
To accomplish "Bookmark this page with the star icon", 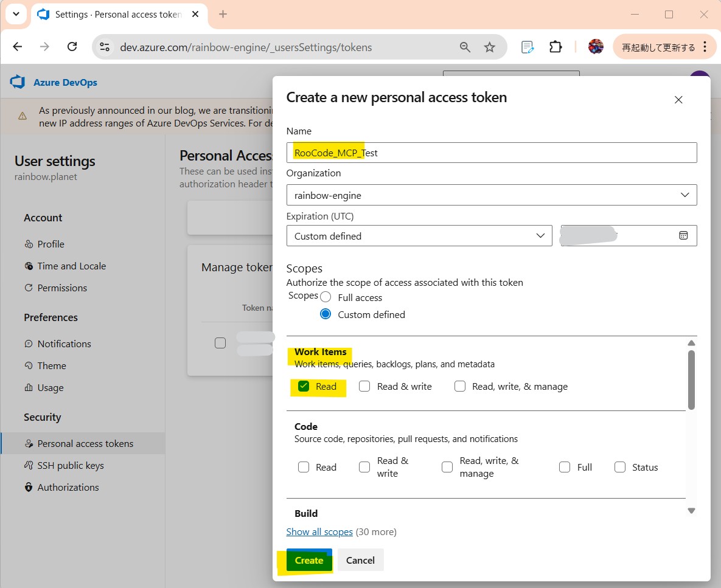I will pyautogui.click(x=490, y=47).
